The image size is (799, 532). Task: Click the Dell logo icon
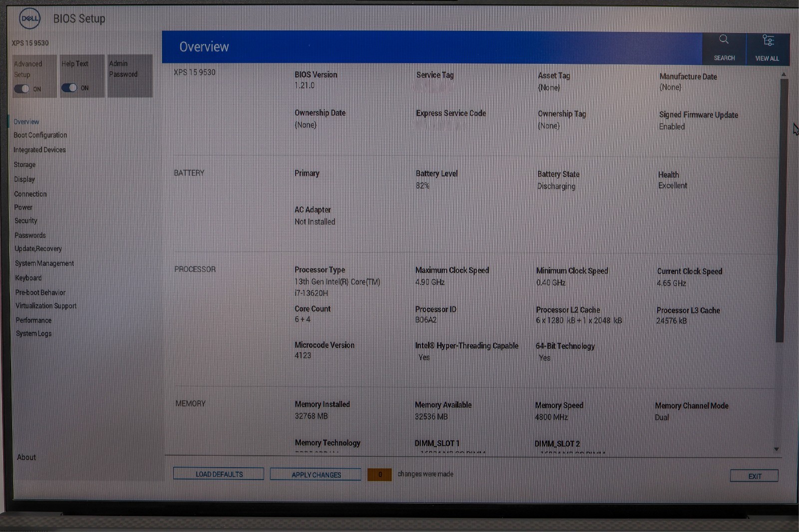(29, 18)
